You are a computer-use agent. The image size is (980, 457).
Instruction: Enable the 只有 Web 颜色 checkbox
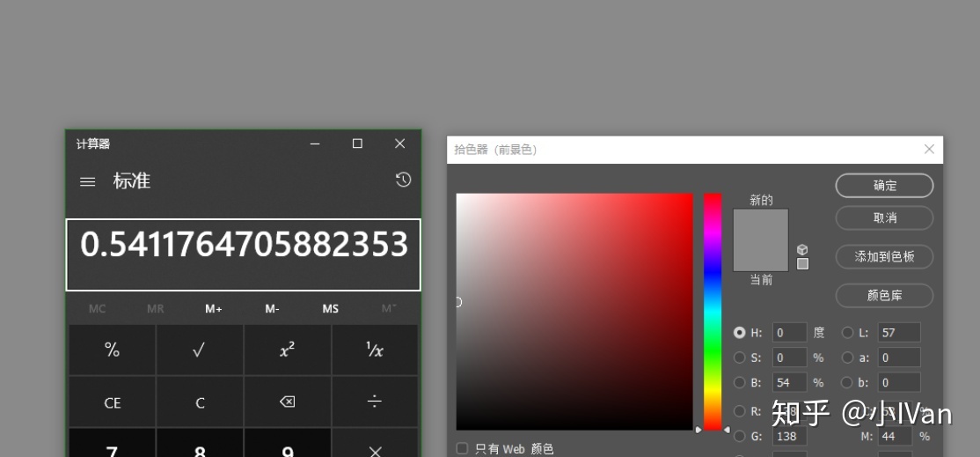pyautogui.click(x=462, y=448)
